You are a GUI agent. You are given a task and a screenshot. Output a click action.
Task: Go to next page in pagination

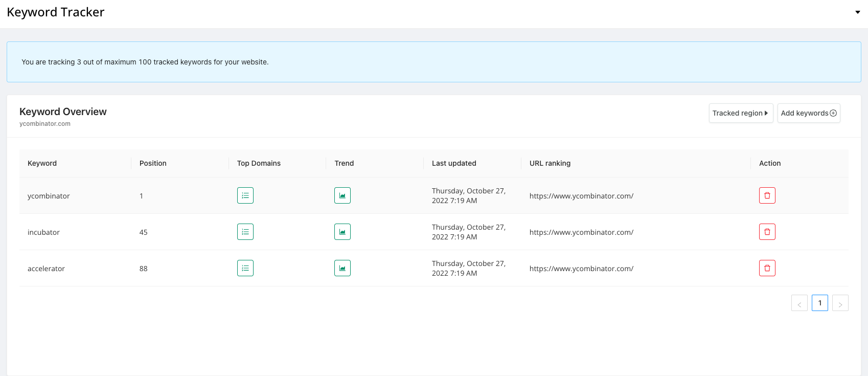click(840, 303)
